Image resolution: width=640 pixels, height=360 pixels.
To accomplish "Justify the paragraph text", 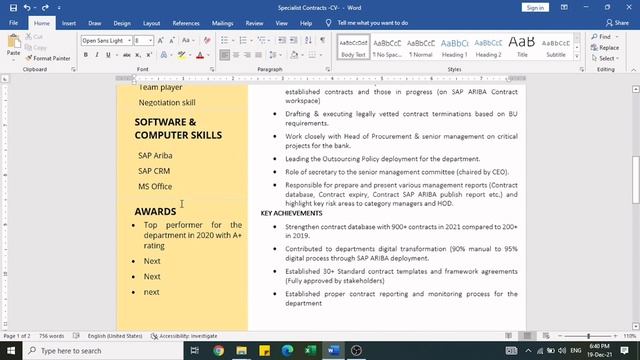I will 258,55.
